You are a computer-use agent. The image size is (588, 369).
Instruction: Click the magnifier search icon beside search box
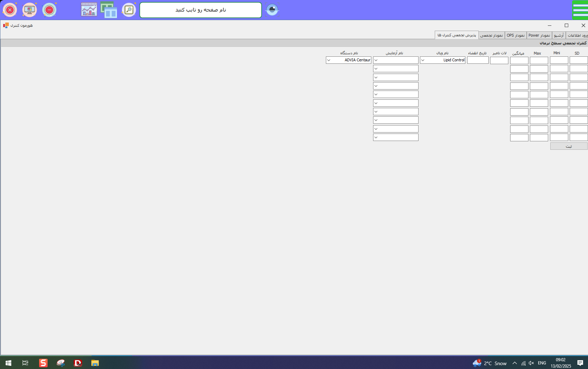tap(129, 10)
